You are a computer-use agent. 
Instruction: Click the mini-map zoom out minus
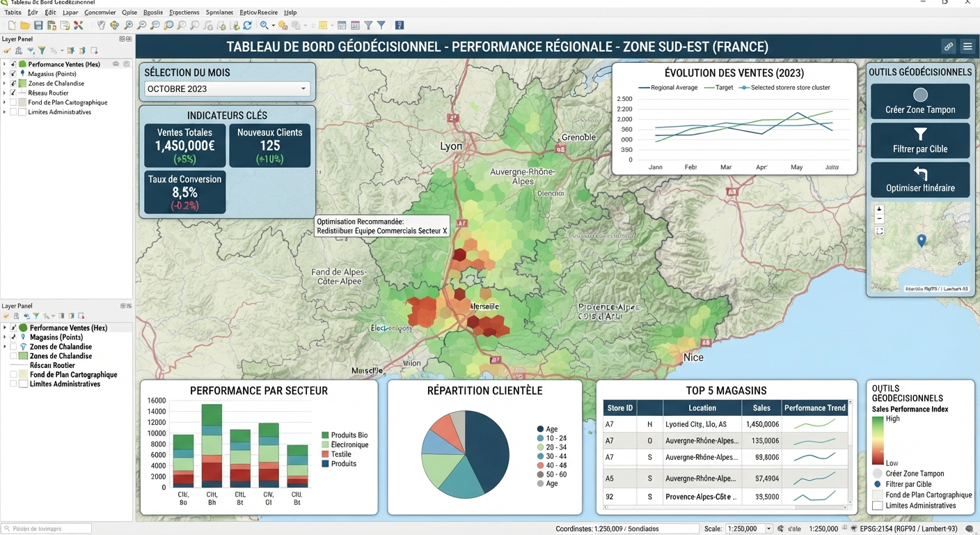point(880,219)
